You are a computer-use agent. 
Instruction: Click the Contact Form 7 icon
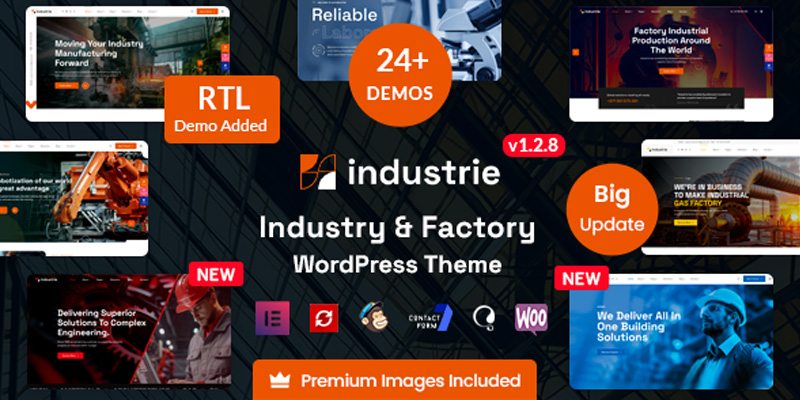point(431,318)
